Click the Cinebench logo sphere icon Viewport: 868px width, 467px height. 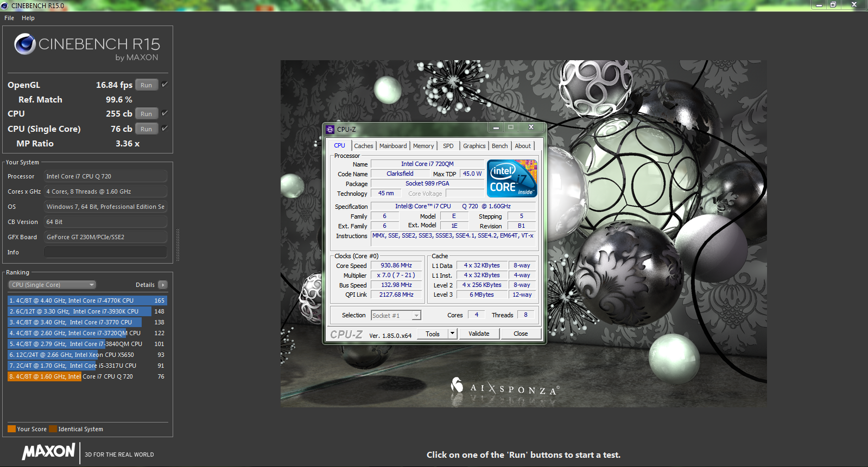click(x=25, y=44)
